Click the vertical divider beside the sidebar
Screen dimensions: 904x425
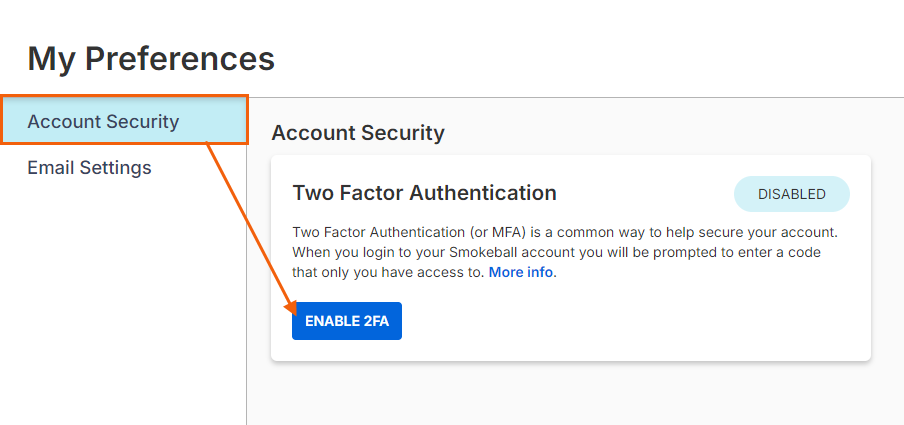(x=246, y=300)
